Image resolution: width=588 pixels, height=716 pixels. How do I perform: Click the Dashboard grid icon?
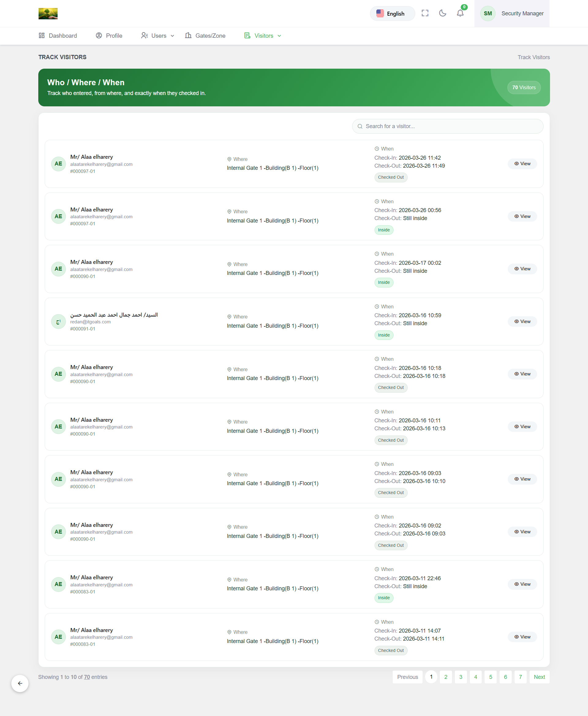pyautogui.click(x=42, y=36)
